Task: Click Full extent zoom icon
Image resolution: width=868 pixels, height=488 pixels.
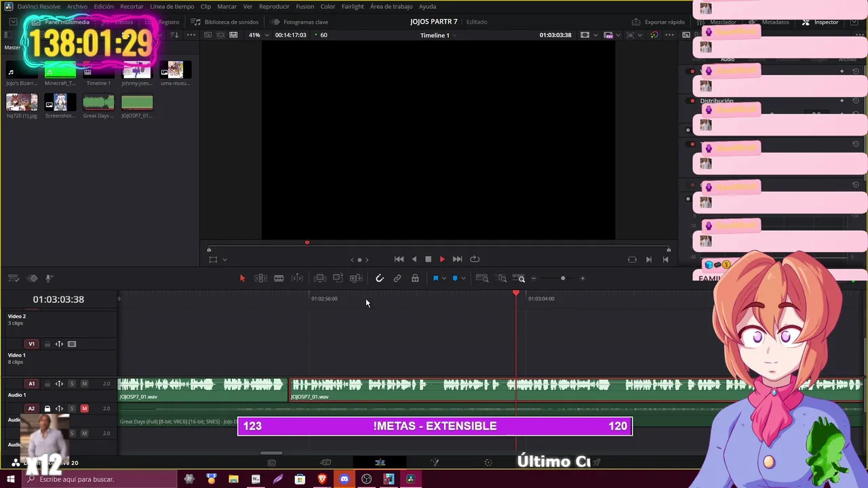Action: [482, 279]
